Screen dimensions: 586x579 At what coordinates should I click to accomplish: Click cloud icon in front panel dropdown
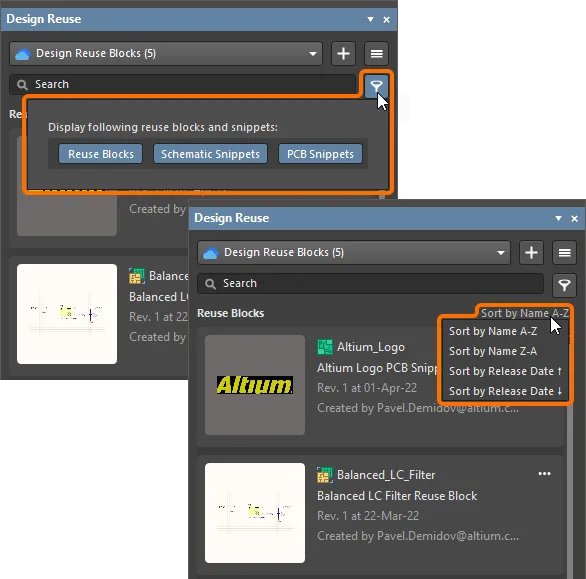click(x=210, y=253)
